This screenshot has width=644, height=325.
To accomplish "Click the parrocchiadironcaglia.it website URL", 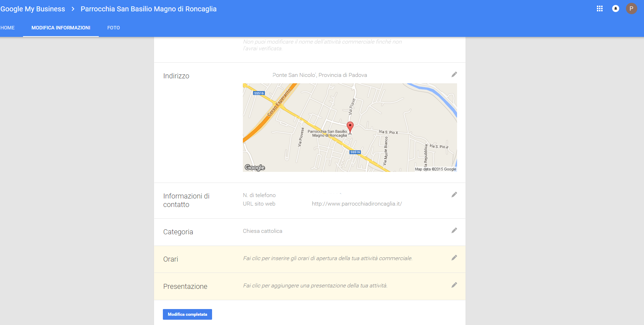I will click(x=357, y=204).
